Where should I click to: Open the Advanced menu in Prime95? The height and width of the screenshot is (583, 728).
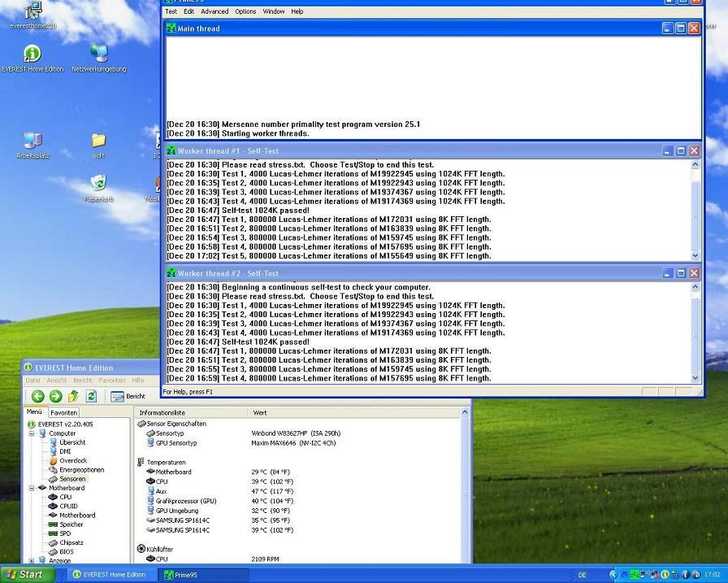tap(214, 11)
